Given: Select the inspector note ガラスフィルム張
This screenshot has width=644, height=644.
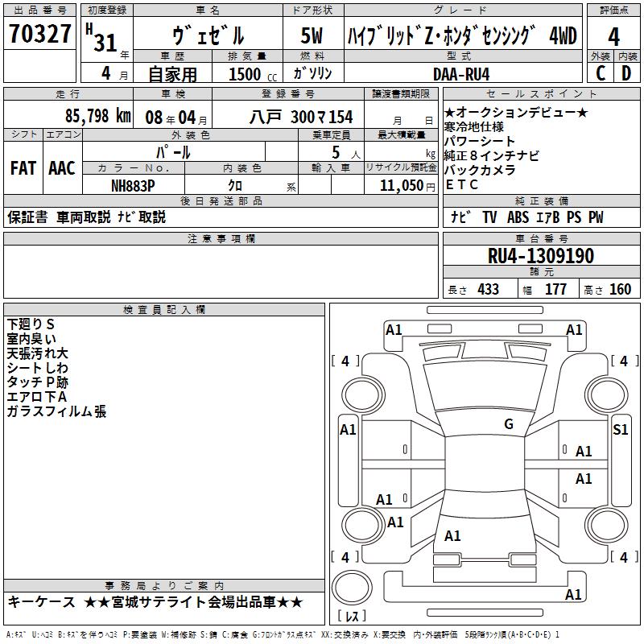Looking at the screenshot, I should click(x=56, y=411).
